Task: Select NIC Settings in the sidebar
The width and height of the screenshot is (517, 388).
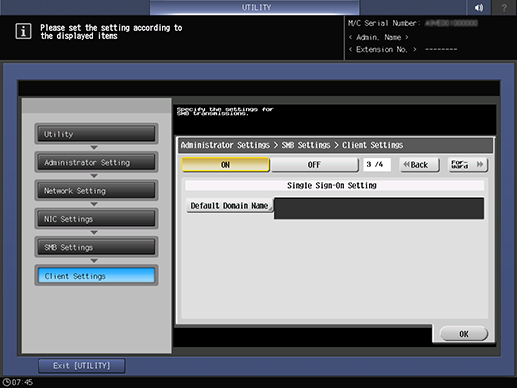Action: pos(96,219)
